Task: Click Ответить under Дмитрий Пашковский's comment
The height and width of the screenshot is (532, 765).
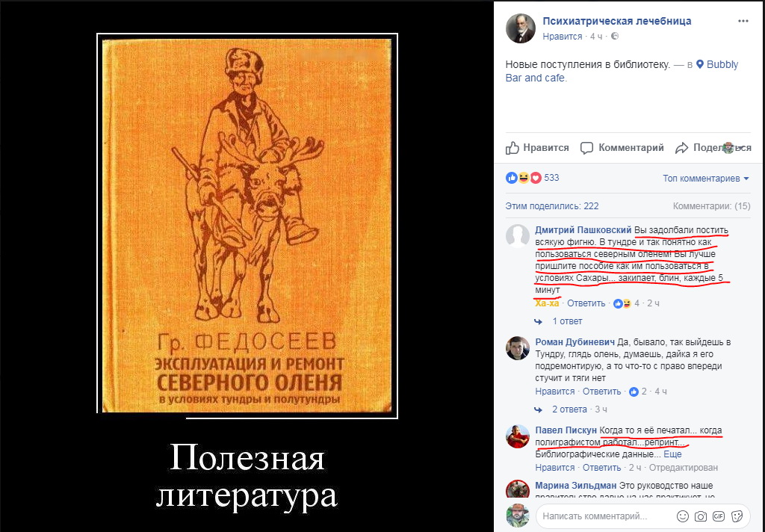Action: (x=586, y=303)
